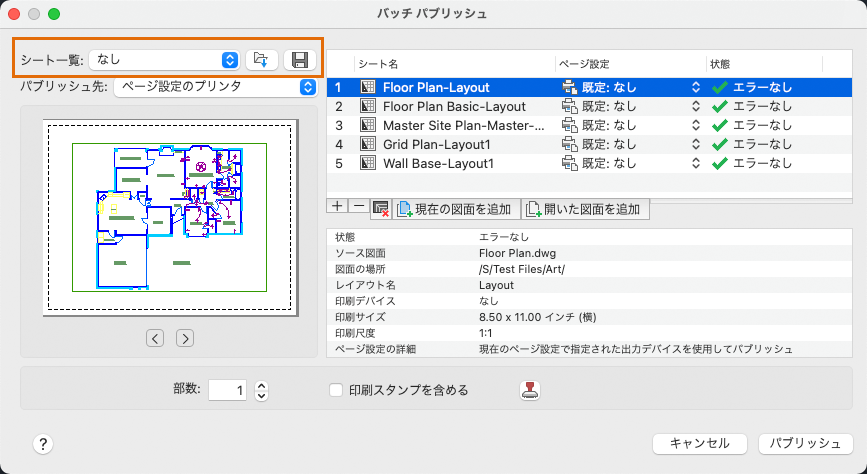Open plot stamp settings icon
The width and height of the screenshot is (867, 474).
[530, 390]
